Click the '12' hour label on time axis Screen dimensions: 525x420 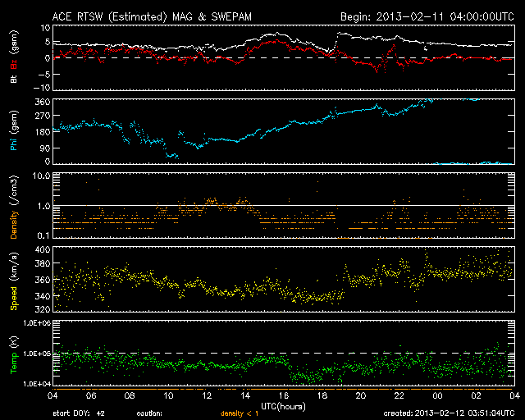point(207,396)
